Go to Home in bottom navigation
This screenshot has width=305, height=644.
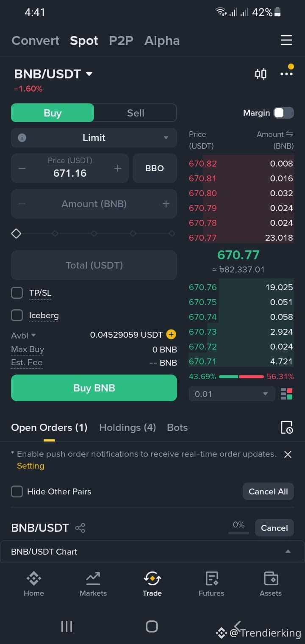coord(34,584)
